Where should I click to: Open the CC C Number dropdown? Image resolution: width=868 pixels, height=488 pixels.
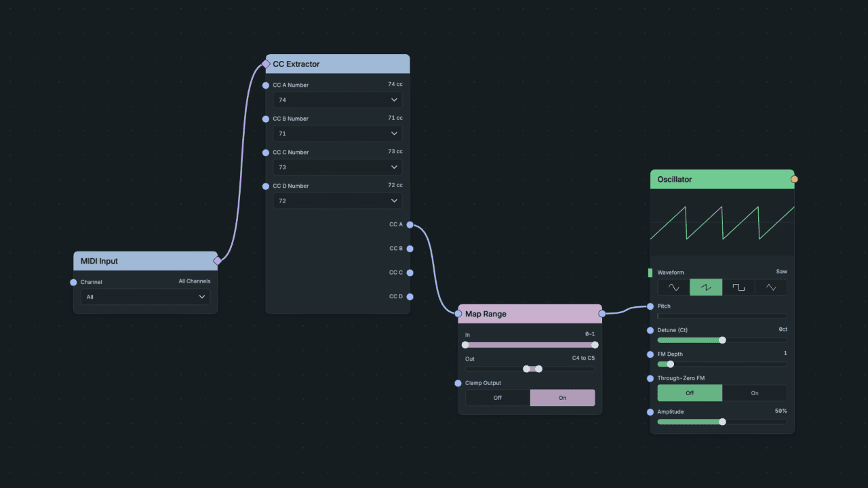338,167
